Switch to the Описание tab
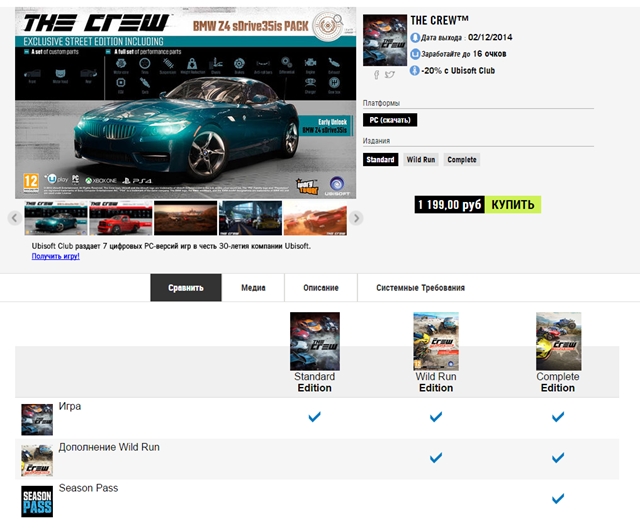Screen dimensions: 640x529 [321, 288]
